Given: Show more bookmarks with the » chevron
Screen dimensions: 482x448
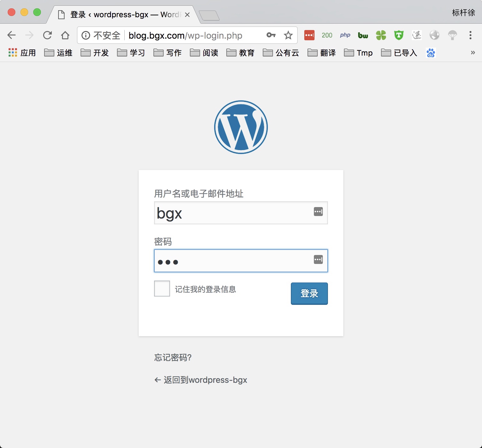Looking at the screenshot, I should pos(473,53).
